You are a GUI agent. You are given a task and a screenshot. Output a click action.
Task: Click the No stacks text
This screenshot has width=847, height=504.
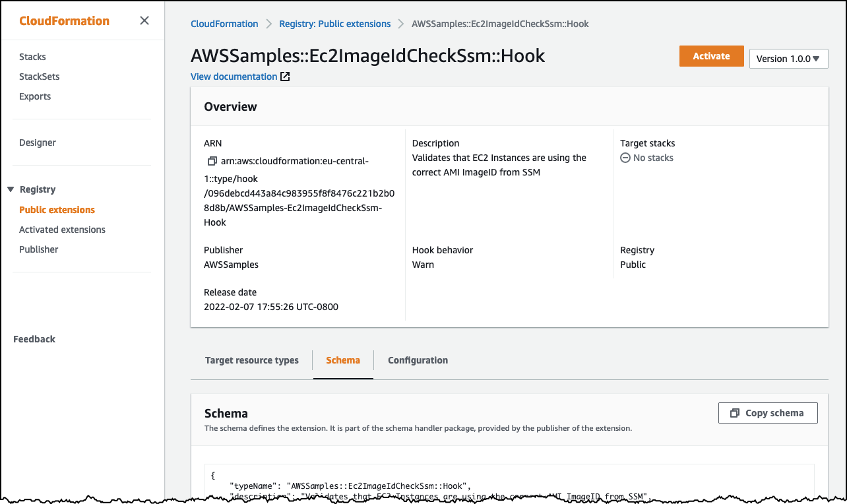pyautogui.click(x=653, y=158)
